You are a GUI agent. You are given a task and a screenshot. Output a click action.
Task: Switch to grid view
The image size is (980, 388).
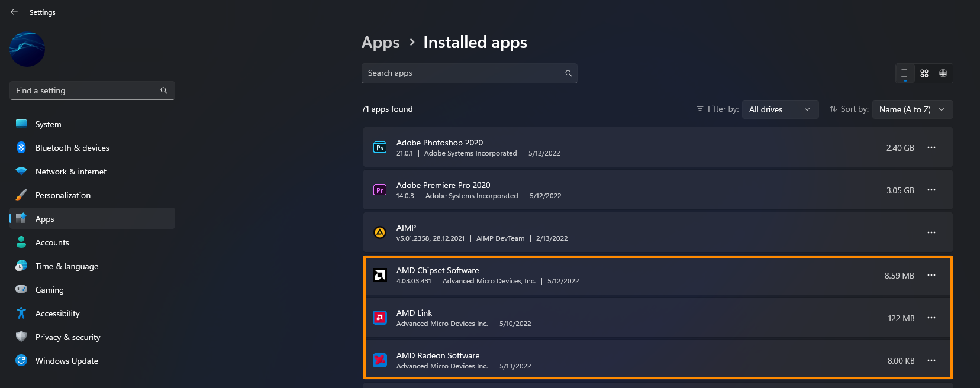coord(924,73)
